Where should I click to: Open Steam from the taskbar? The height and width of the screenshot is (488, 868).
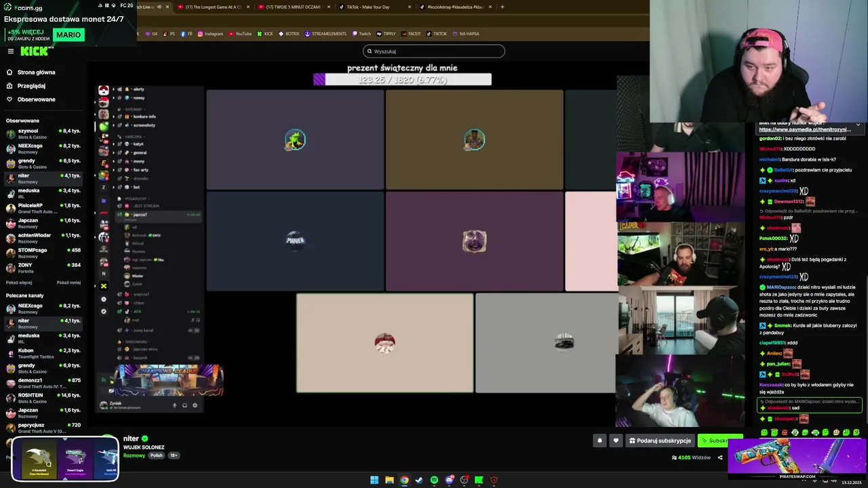[x=419, y=480]
